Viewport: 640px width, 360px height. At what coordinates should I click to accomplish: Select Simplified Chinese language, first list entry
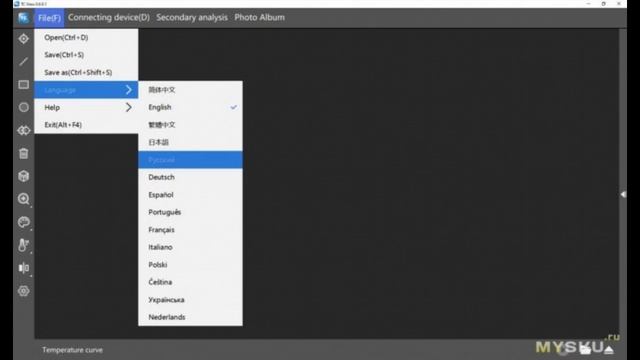point(190,90)
